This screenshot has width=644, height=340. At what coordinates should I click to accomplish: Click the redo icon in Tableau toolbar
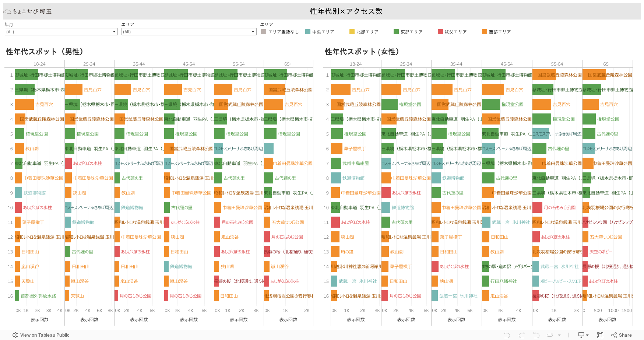point(521,335)
